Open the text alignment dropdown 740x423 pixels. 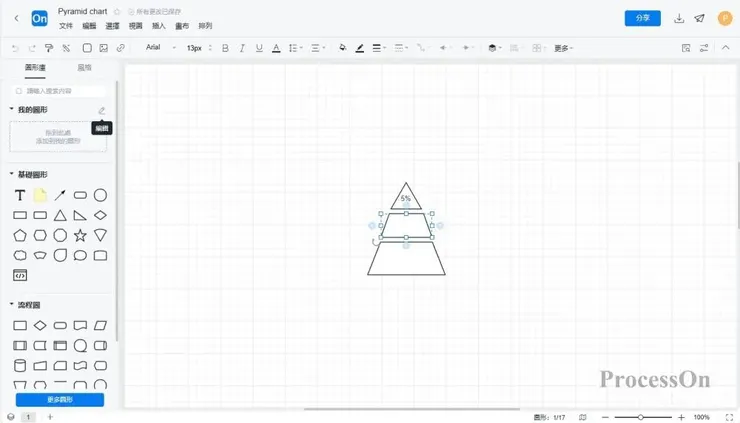point(318,48)
